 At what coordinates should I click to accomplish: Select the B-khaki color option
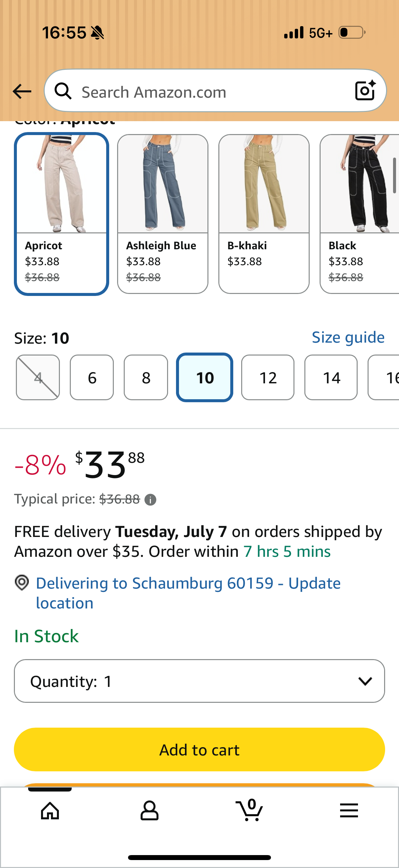264,214
